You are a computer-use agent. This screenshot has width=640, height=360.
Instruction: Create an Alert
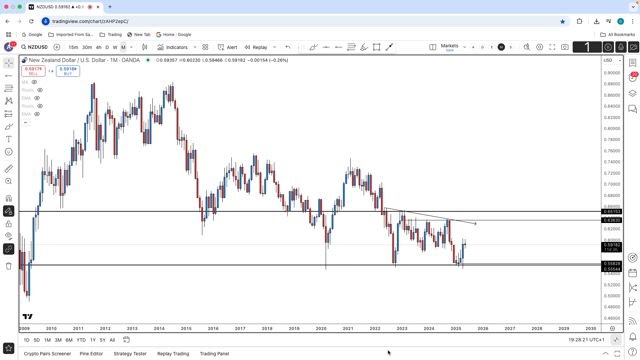(227, 47)
